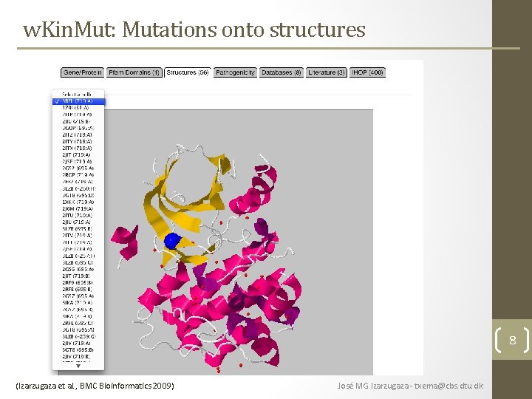Switch to the iHOP (400) tab
Viewport: 532px width, 399px height.
click(x=367, y=72)
